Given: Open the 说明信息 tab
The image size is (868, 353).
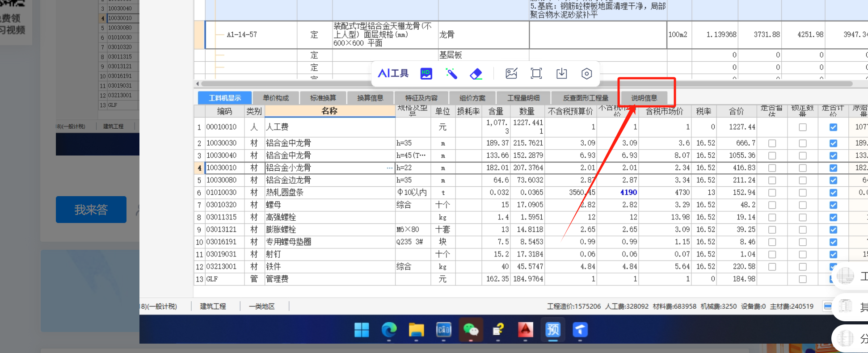Looking at the screenshot, I should tap(644, 98).
